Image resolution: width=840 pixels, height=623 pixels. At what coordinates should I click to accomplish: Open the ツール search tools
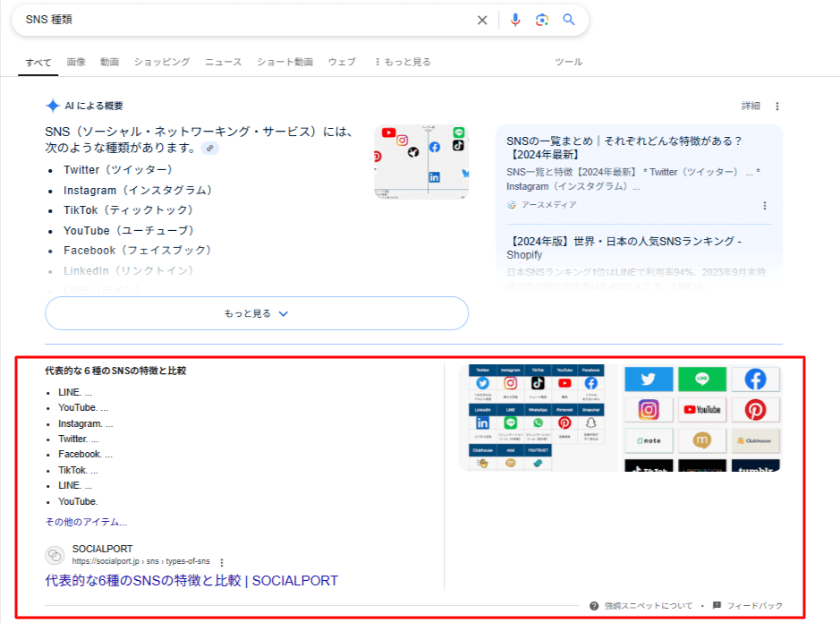coord(568,62)
